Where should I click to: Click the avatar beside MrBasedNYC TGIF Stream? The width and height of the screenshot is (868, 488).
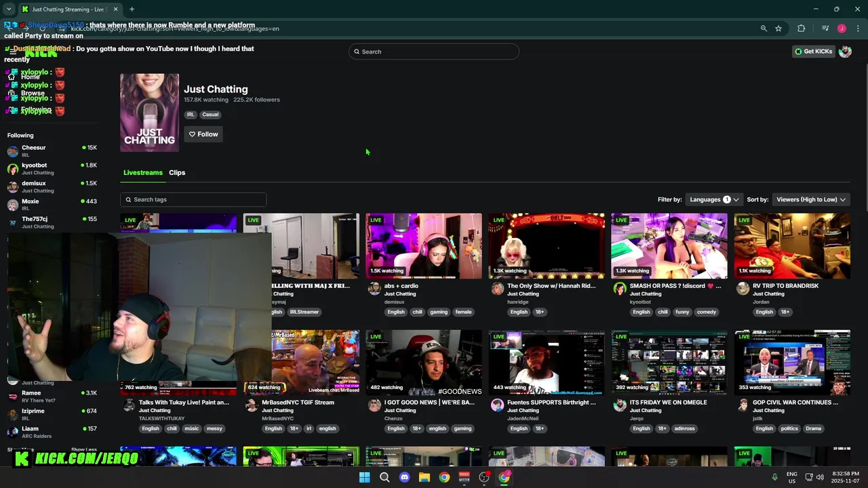tap(252, 405)
